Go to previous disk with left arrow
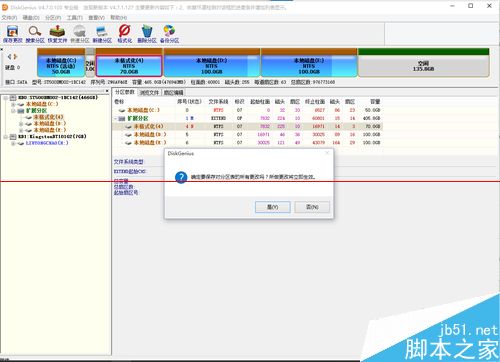Viewport: 500px width, 362px height. click(x=9, y=57)
